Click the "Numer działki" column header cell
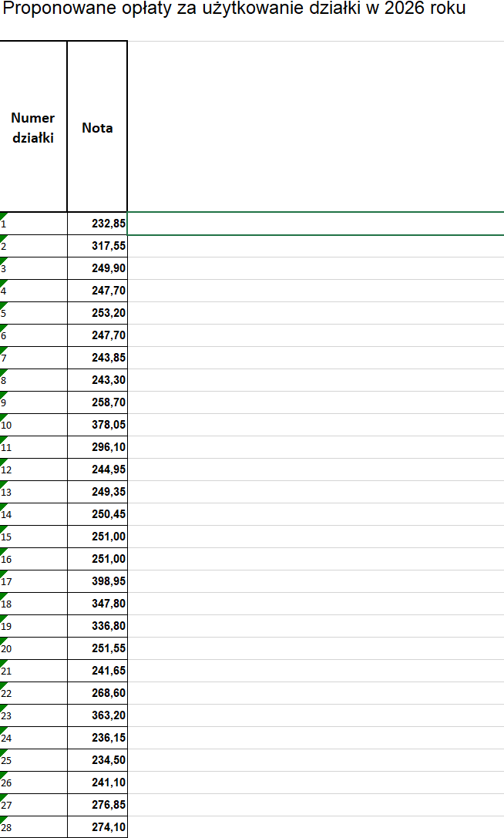Viewport: 504px width, 838px height. point(33,127)
